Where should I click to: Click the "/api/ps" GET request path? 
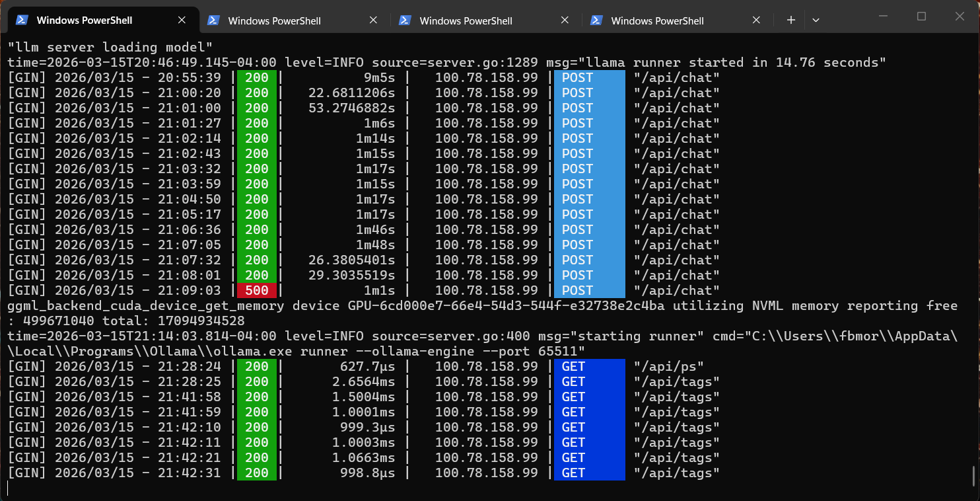[x=668, y=366]
